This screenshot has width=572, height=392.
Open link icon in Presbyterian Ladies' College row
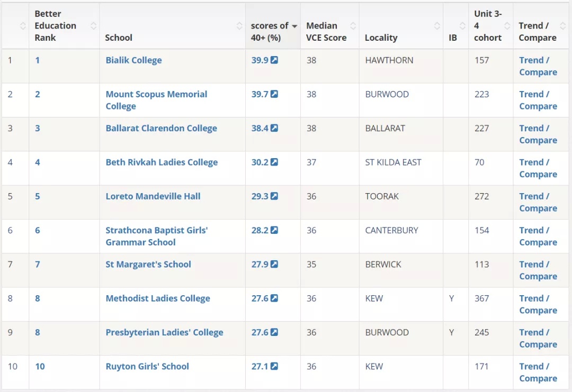274,332
